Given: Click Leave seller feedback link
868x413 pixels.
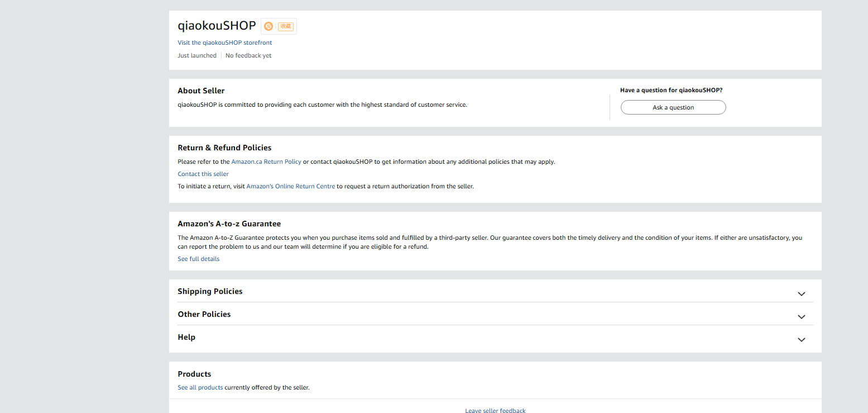Looking at the screenshot, I should coord(495,411).
